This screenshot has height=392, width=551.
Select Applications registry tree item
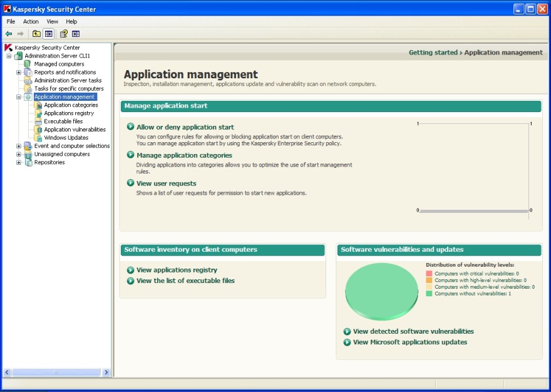point(69,113)
